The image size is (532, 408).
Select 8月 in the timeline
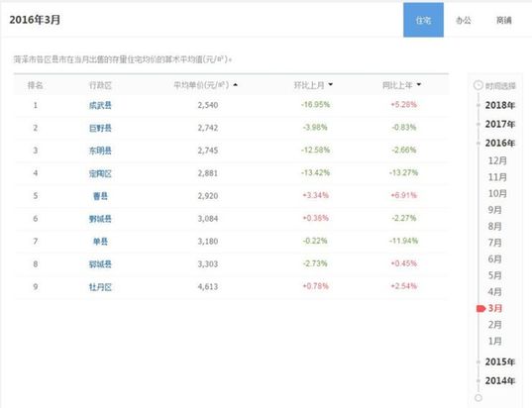(494, 226)
